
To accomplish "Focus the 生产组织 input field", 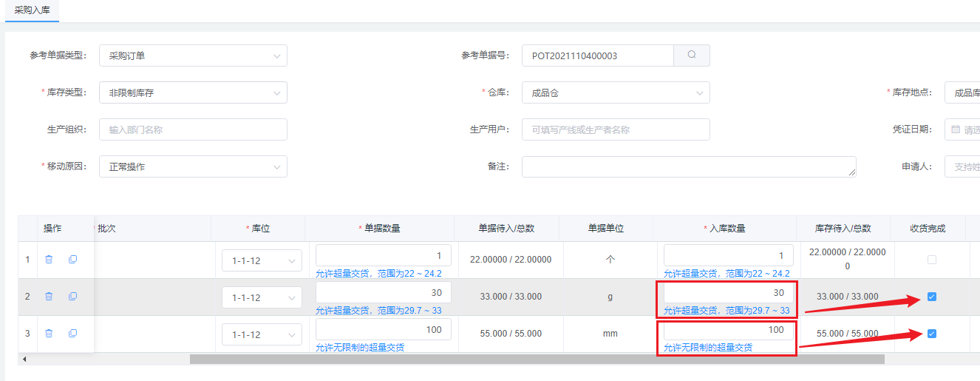I will [193, 129].
